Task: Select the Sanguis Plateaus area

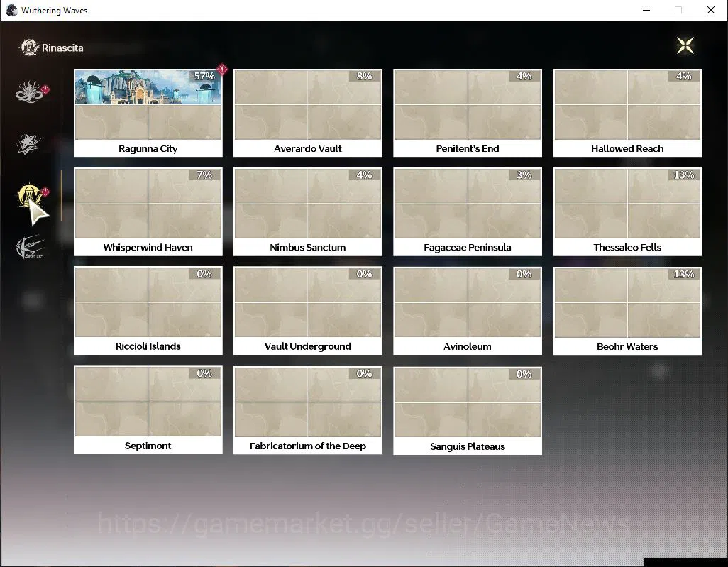Action: [x=468, y=410]
